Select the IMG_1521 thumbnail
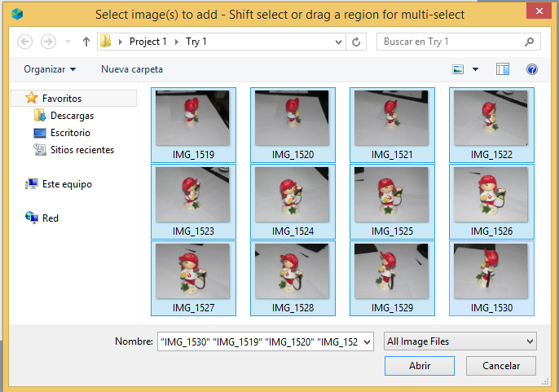Image resolution: width=559 pixels, height=392 pixels. coord(392,125)
